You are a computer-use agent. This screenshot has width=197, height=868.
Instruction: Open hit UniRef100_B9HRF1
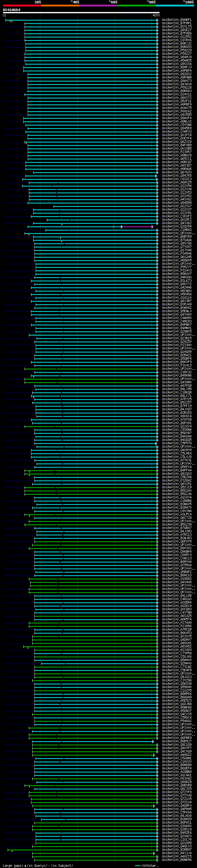176,20
